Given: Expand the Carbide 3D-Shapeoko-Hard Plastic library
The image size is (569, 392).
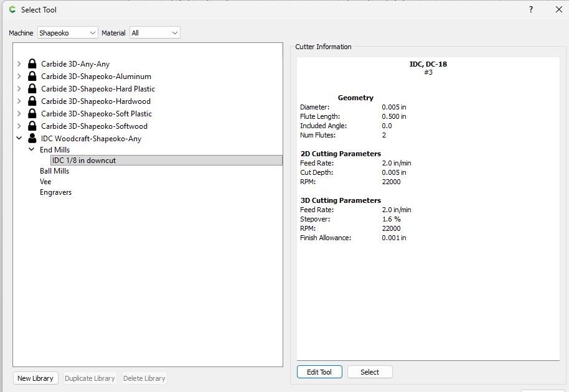Looking at the screenshot, I should pos(19,88).
